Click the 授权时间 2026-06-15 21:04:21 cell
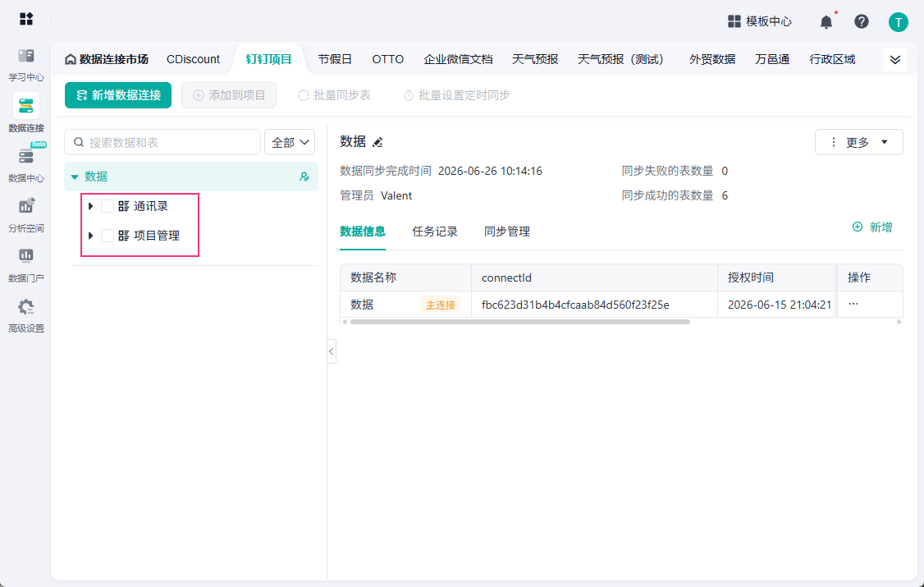 (x=779, y=305)
